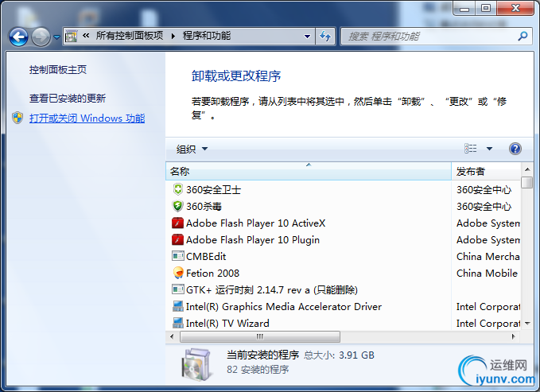
Task: Open 打开或关闭 Windows 功能 link
Action: point(87,118)
